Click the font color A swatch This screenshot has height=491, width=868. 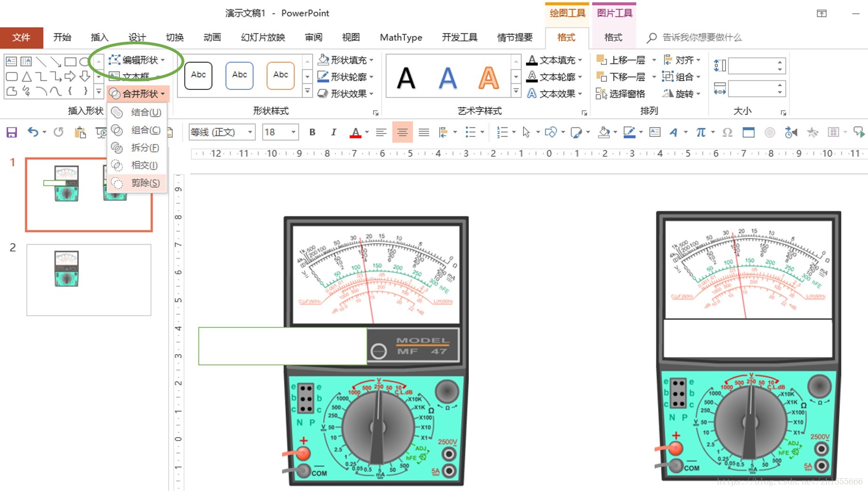click(355, 133)
